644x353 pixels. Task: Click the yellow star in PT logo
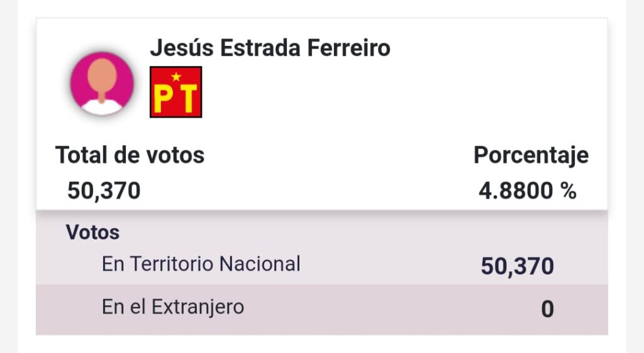176,76
